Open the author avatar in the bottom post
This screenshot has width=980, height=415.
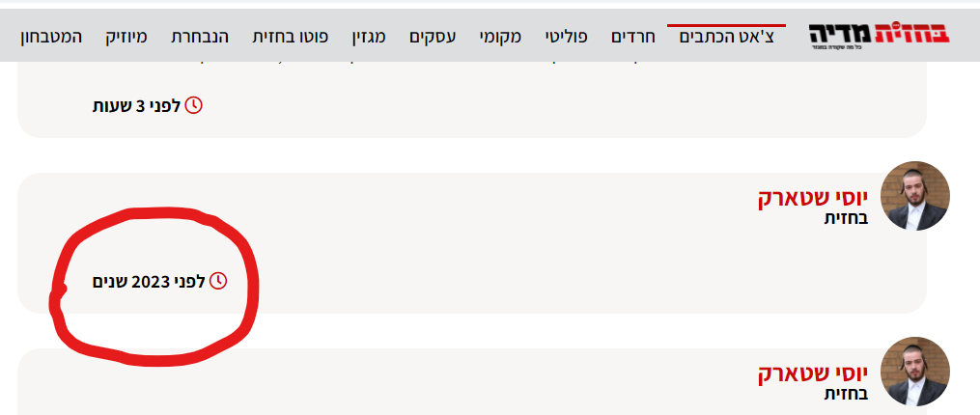[915, 371]
